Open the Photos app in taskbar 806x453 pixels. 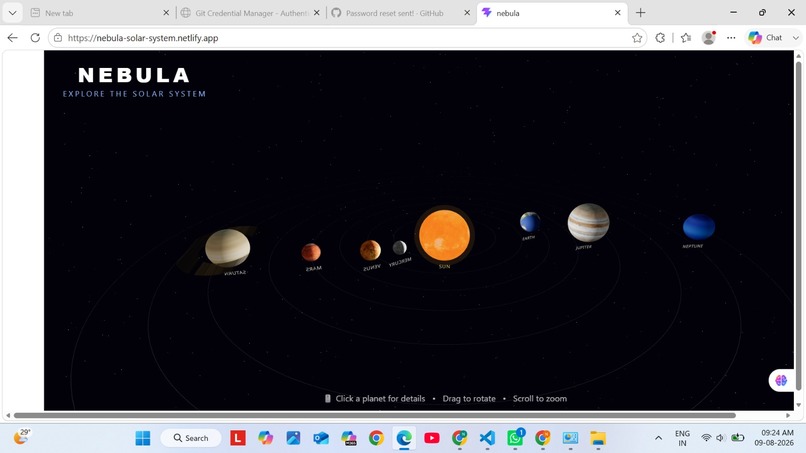click(x=293, y=438)
